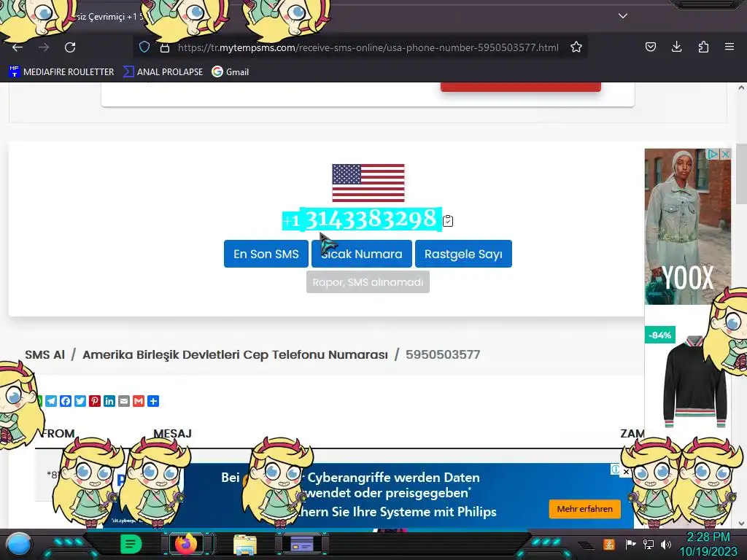Viewport: 747px width, 560px height.
Task: Open the purple window app on taskbar
Action: click(x=302, y=544)
